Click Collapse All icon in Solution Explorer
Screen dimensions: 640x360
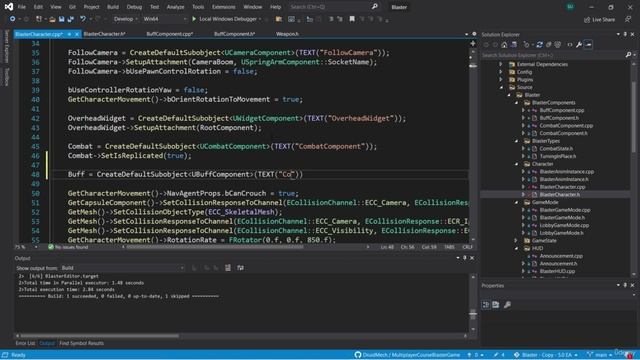coord(549,44)
